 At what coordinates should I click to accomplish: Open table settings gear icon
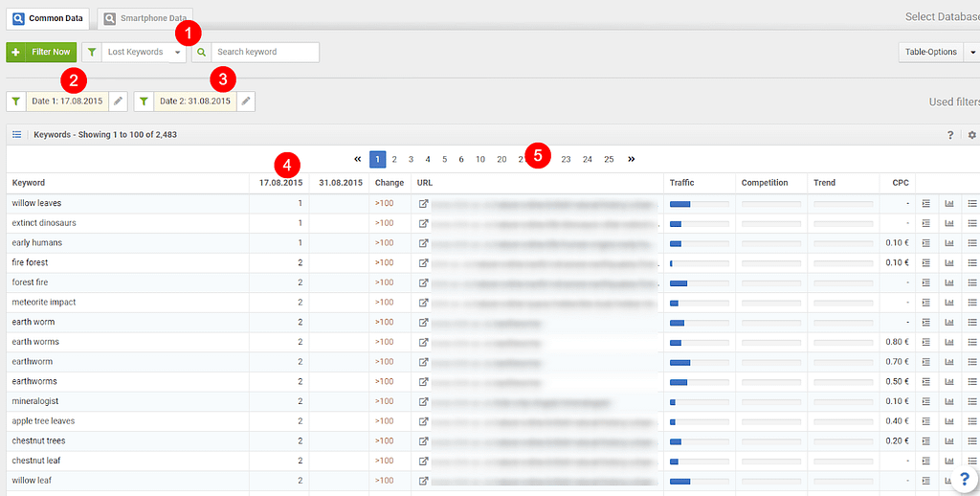(971, 135)
